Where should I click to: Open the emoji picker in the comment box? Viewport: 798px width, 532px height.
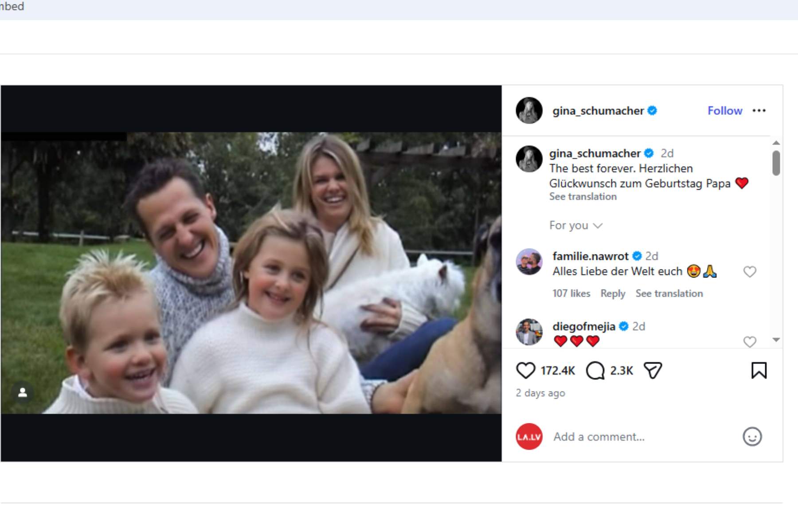click(752, 437)
